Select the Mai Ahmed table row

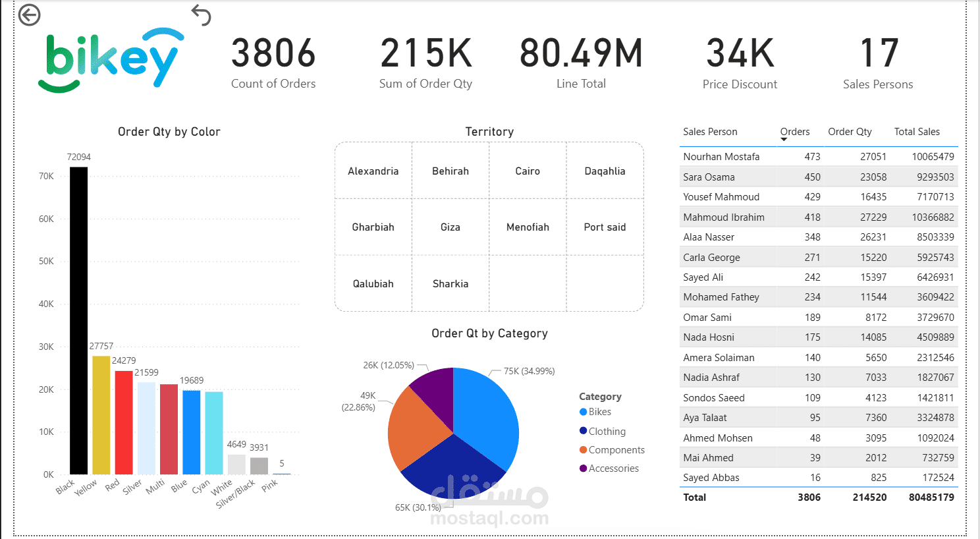819,458
